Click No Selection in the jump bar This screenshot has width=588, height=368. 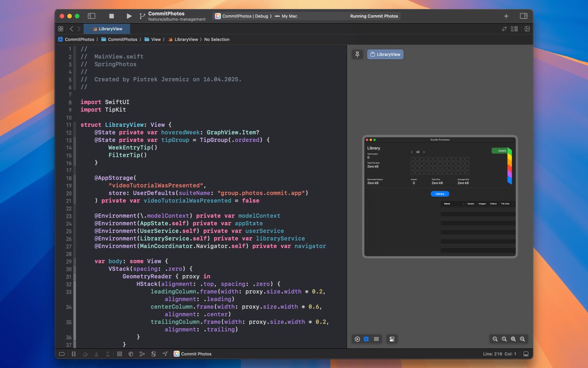pos(217,39)
